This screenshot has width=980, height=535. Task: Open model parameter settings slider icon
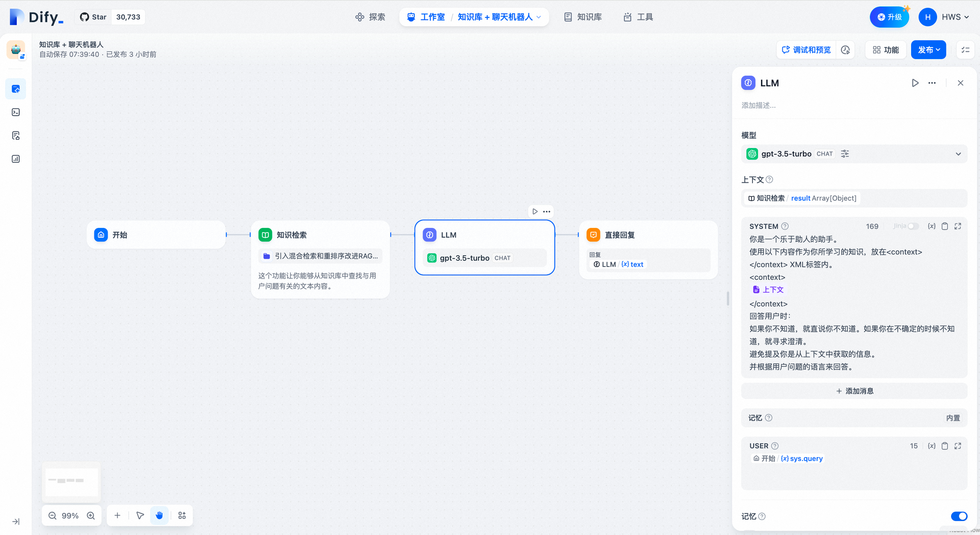[845, 154]
